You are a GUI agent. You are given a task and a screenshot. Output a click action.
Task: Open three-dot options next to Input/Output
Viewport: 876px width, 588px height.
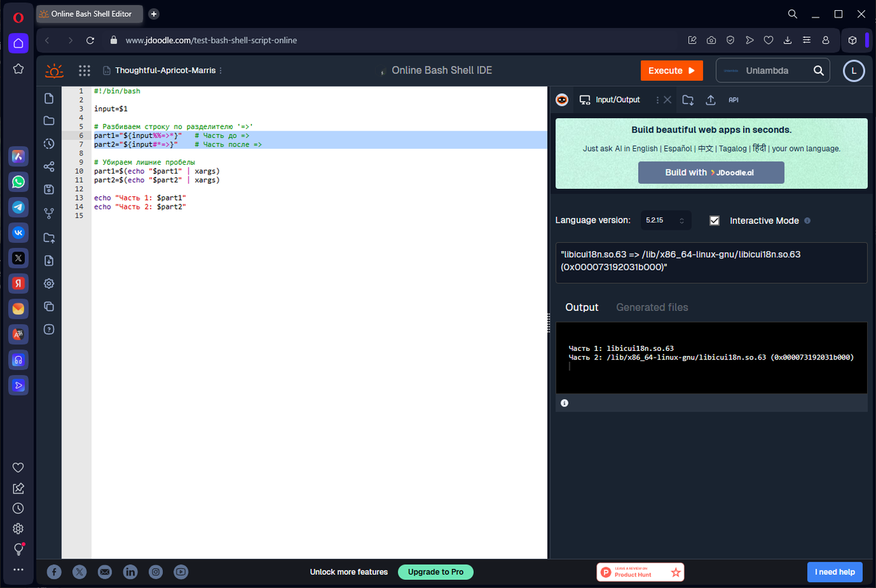coord(657,100)
